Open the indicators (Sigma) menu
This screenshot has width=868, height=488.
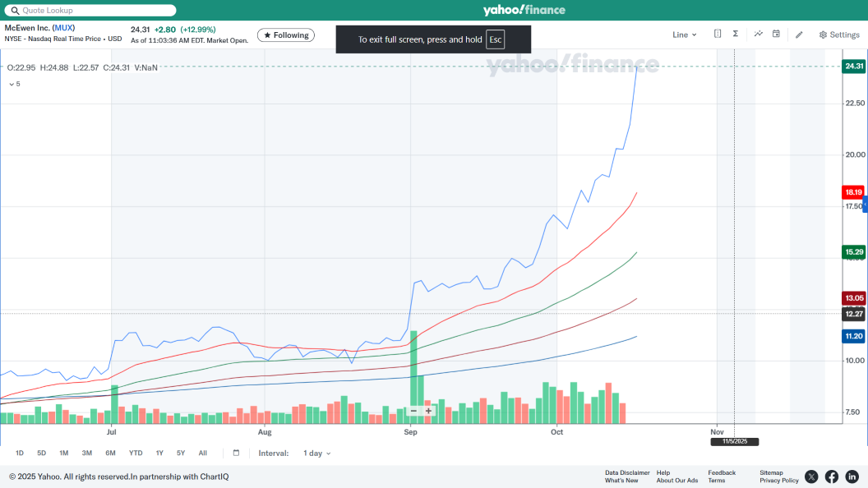pos(736,35)
